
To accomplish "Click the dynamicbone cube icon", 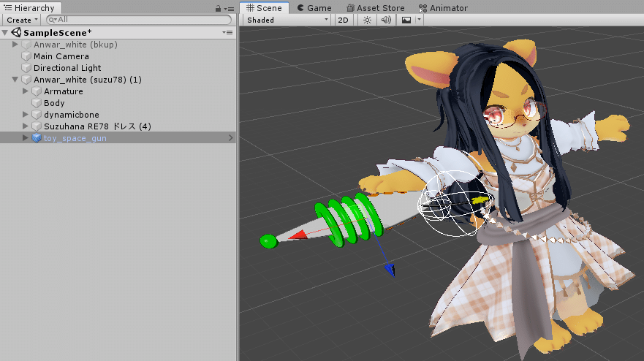I will (x=37, y=115).
